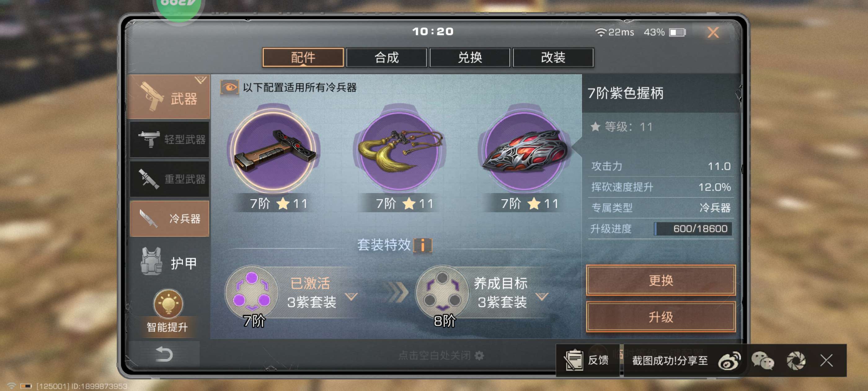Toggle the eye visibility icon
The height and width of the screenshot is (391, 868).
pos(229,88)
